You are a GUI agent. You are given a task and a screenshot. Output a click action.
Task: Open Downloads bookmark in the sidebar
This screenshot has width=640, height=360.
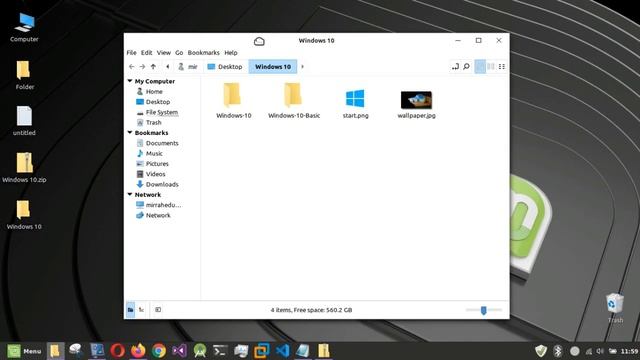tap(163, 184)
